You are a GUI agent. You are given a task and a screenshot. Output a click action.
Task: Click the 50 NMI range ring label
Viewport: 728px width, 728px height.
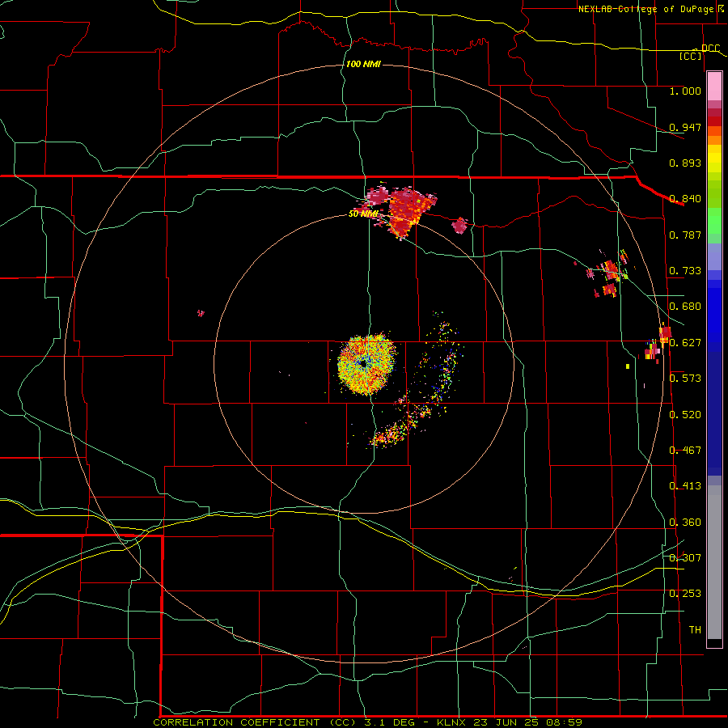tap(363, 214)
